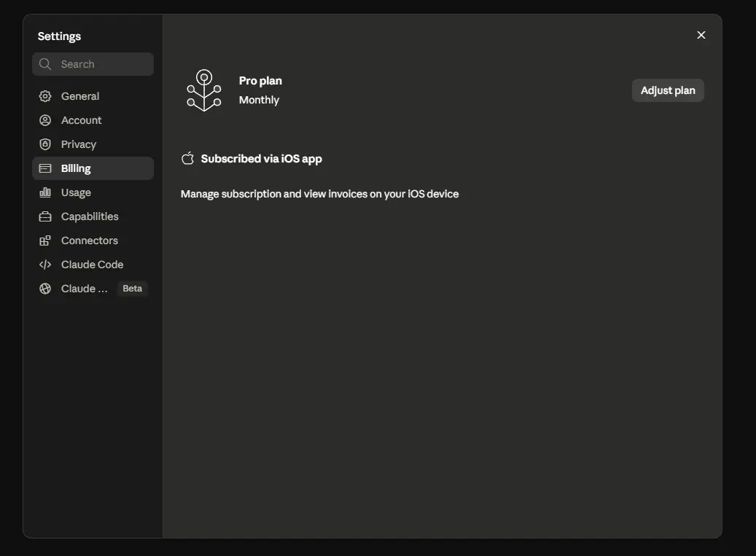This screenshot has width=756, height=556.
Task: Click the gear icon beside General
Action: click(x=45, y=96)
